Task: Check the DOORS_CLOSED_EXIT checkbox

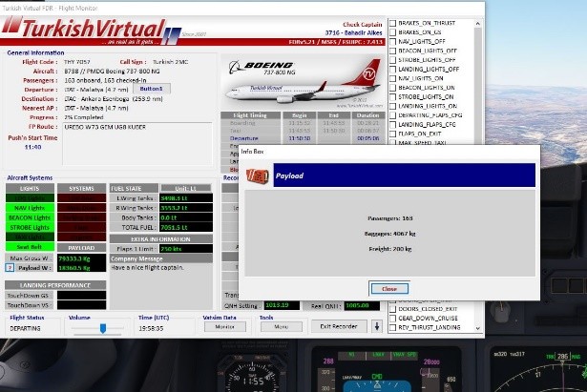Action: click(392, 309)
